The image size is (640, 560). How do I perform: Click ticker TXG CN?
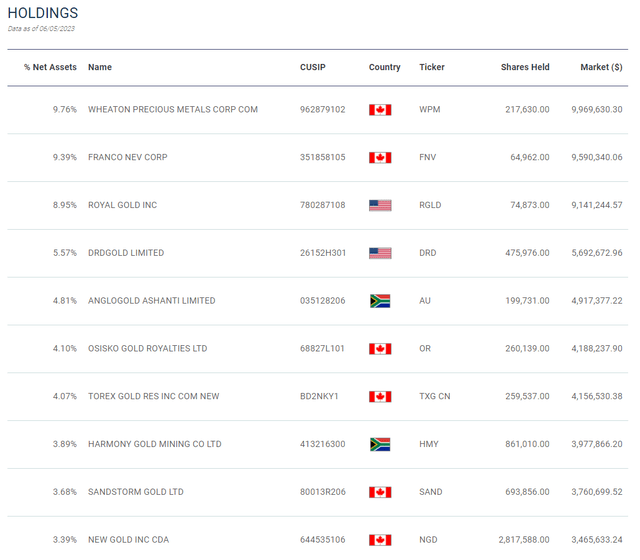[x=435, y=396]
